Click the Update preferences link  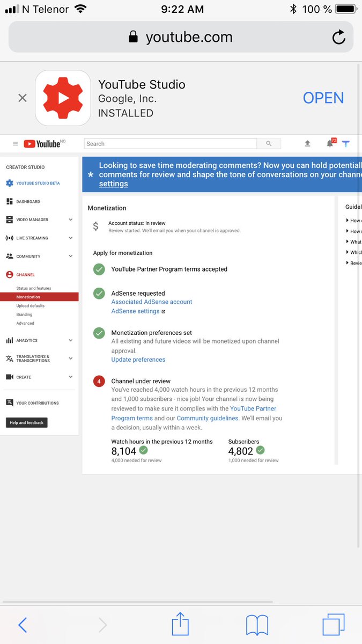point(138,360)
